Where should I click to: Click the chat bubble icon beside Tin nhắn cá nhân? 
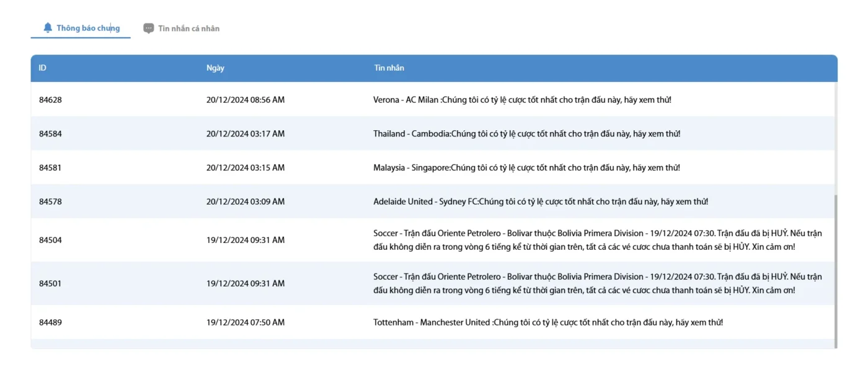click(149, 29)
